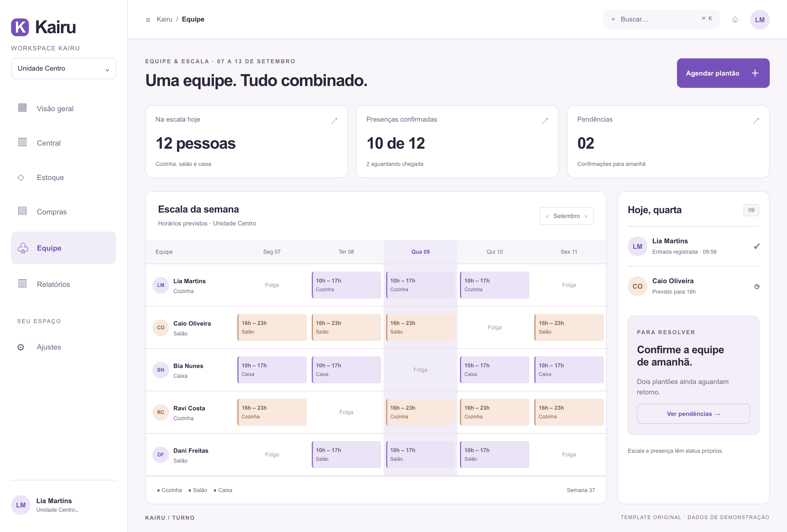This screenshot has height=532, width=787.
Task: Click the Ajustes gear icon
Action: pyautogui.click(x=21, y=347)
